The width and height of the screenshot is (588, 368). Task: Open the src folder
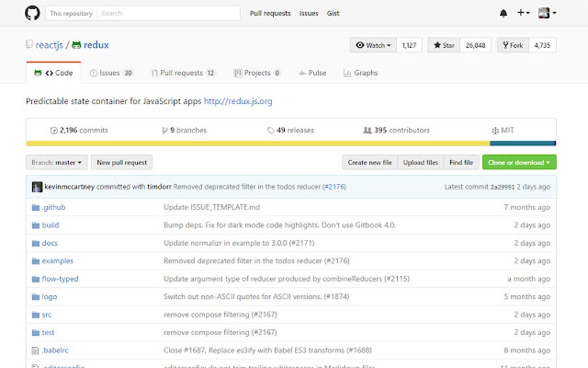point(47,314)
